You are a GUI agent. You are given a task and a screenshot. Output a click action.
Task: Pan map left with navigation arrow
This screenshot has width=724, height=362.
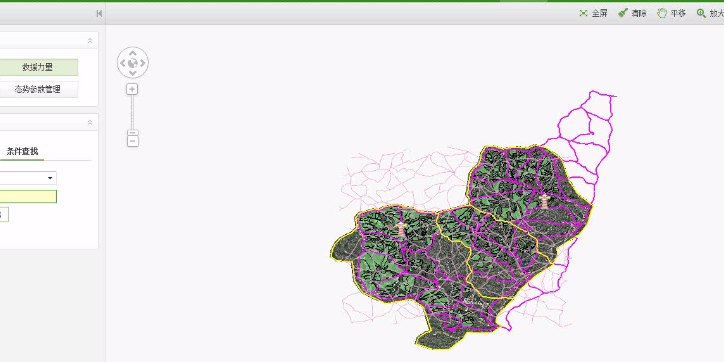[123, 62]
